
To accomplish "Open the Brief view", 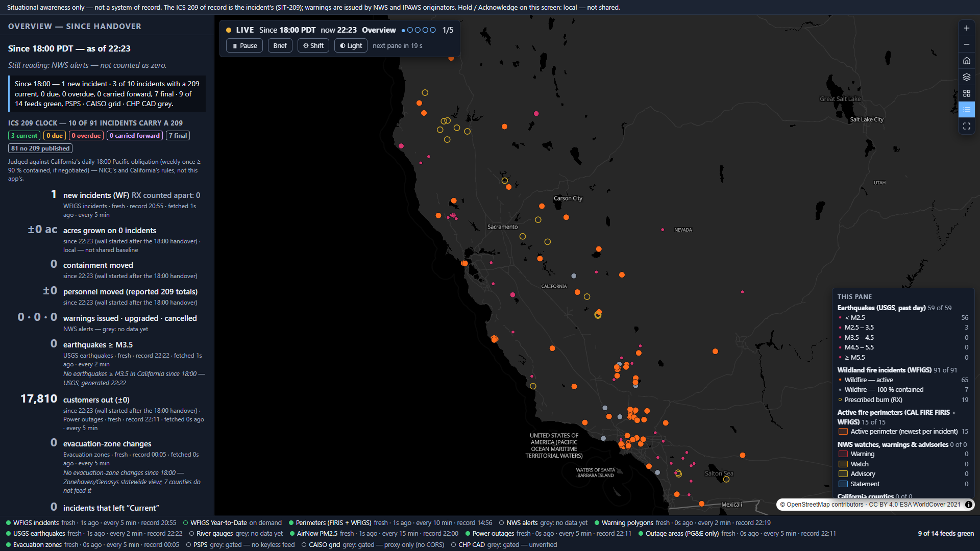I will pos(280,45).
